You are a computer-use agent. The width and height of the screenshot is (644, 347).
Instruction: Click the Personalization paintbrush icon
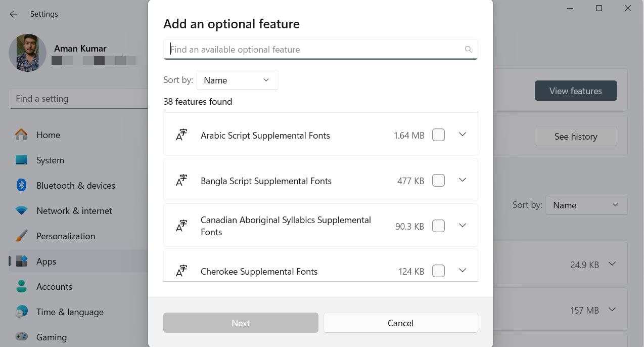21,236
